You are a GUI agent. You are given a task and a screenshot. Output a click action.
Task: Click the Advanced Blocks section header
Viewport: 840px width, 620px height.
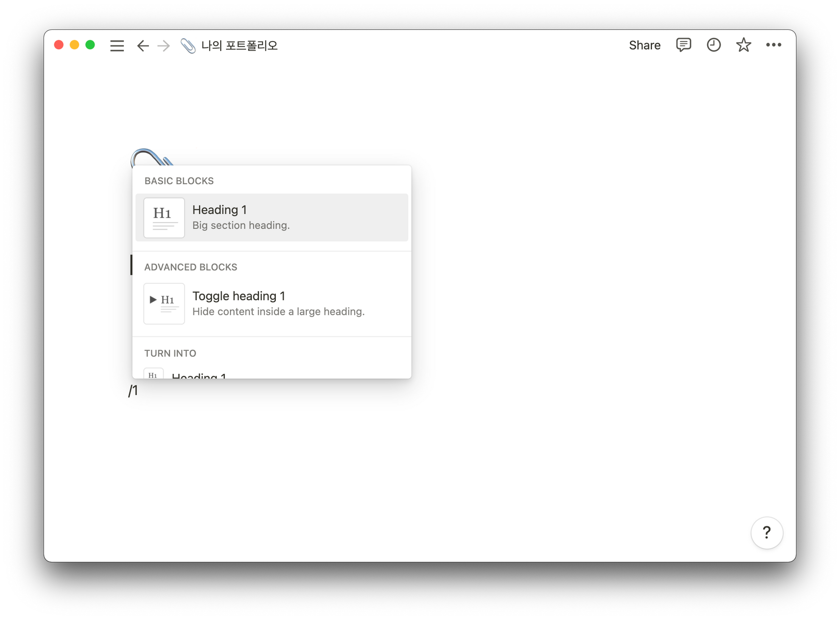point(190,267)
